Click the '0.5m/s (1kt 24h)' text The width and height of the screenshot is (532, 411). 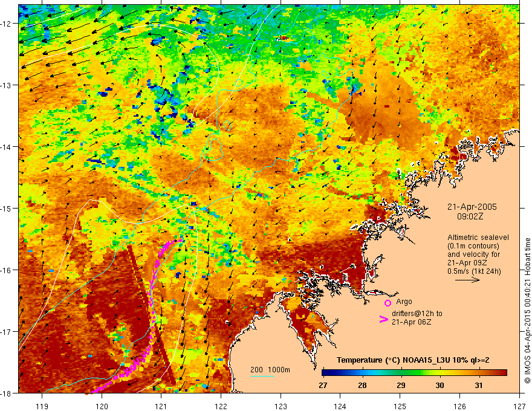(x=475, y=271)
